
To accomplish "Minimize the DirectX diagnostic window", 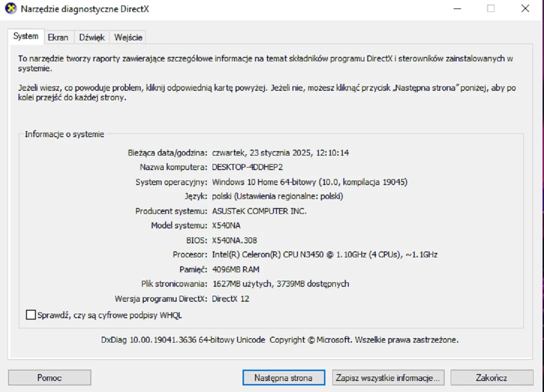I will pos(458,8).
